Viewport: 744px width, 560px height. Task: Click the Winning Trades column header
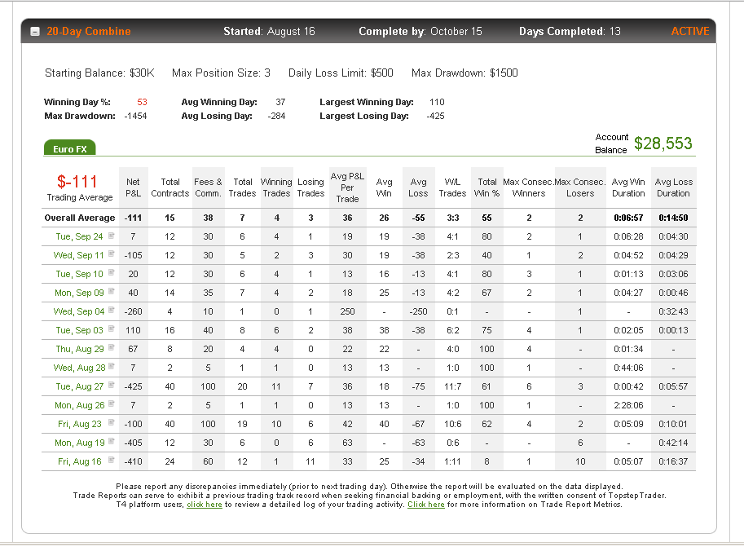coord(276,187)
